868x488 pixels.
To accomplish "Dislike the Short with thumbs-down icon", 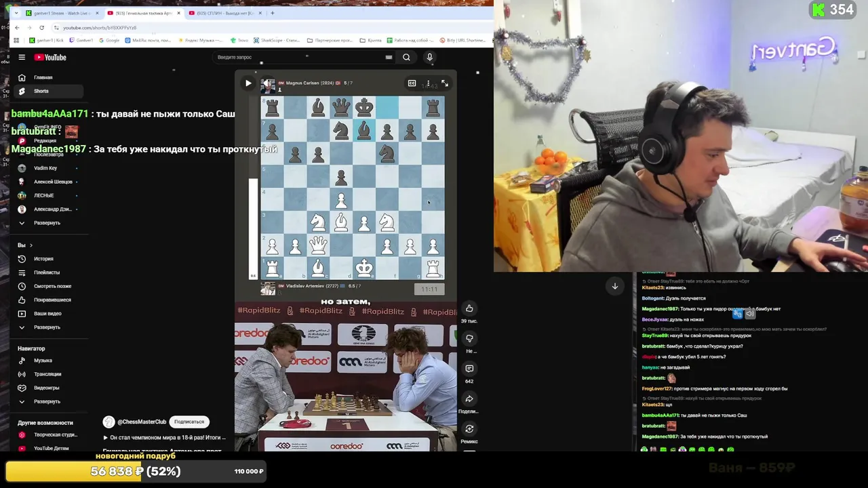I will click(469, 338).
